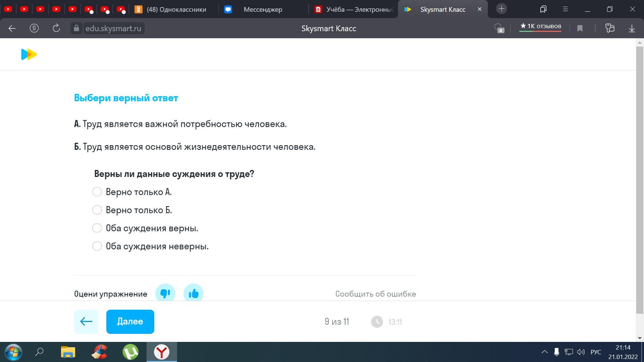Viewport: 644px width, 362px height.
Task: Click the Yandex home icon
Action: pyautogui.click(x=34, y=28)
